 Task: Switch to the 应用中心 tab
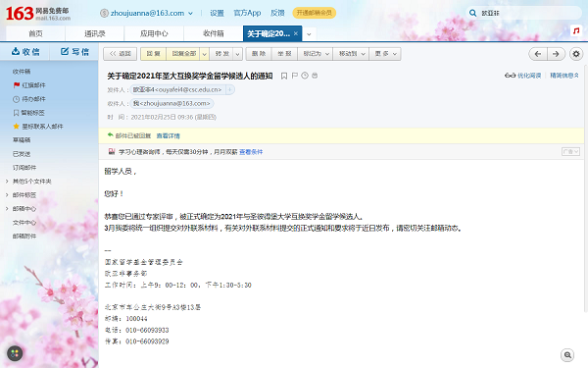(154, 33)
